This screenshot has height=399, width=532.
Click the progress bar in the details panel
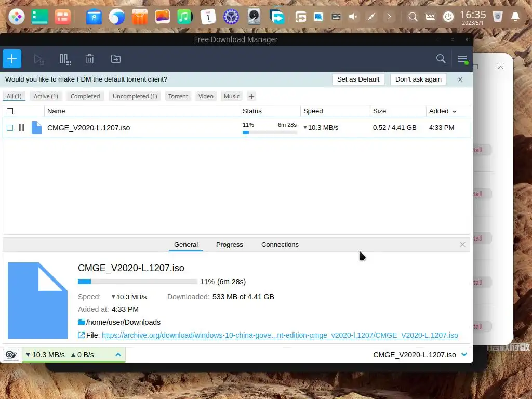pyautogui.click(x=137, y=282)
